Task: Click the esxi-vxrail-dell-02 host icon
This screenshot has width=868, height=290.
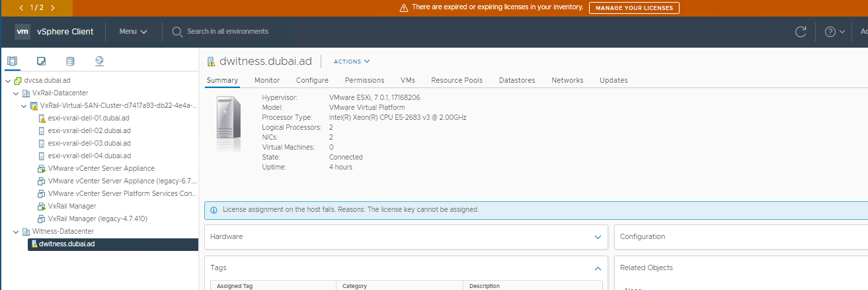Action: [x=42, y=131]
